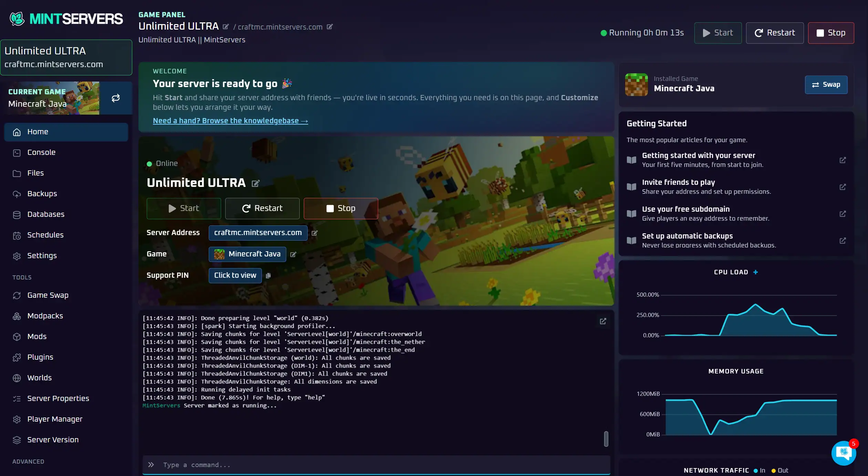The width and height of the screenshot is (868, 476).
Task: Click Minecraft Java grass block icon in Installed Game
Action: [x=636, y=85]
